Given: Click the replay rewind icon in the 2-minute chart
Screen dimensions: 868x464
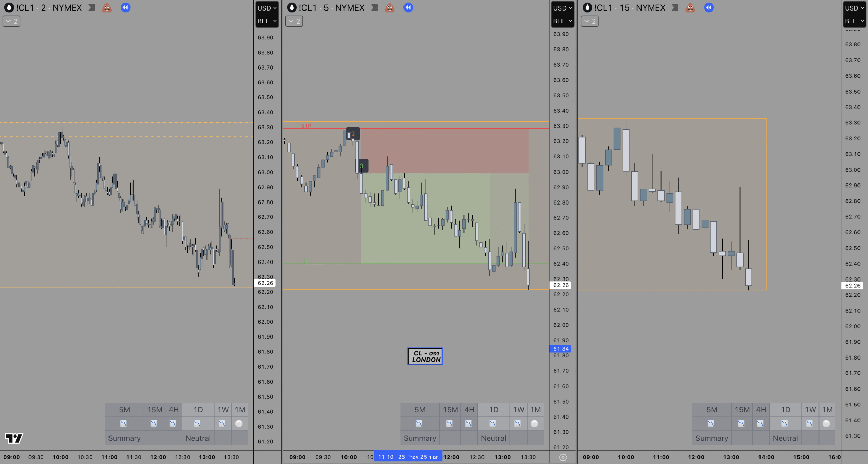Looking at the screenshot, I should (x=125, y=7).
